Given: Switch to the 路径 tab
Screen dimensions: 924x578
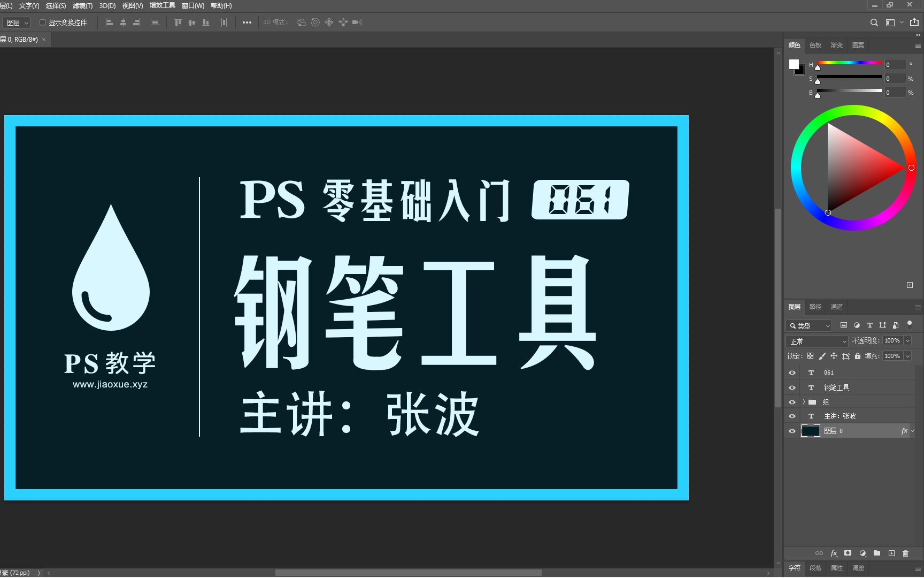Looking at the screenshot, I should [x=815, y=307].
